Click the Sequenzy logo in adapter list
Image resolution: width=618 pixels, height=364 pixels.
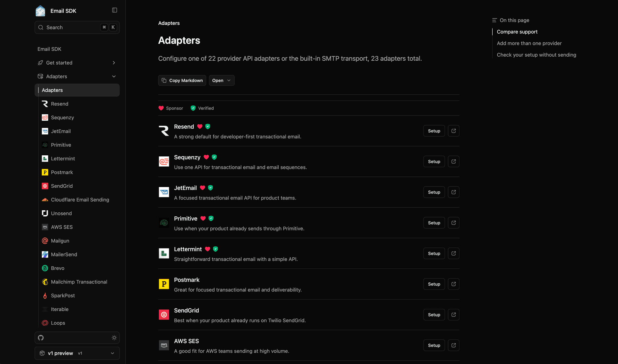pos(164,161)
